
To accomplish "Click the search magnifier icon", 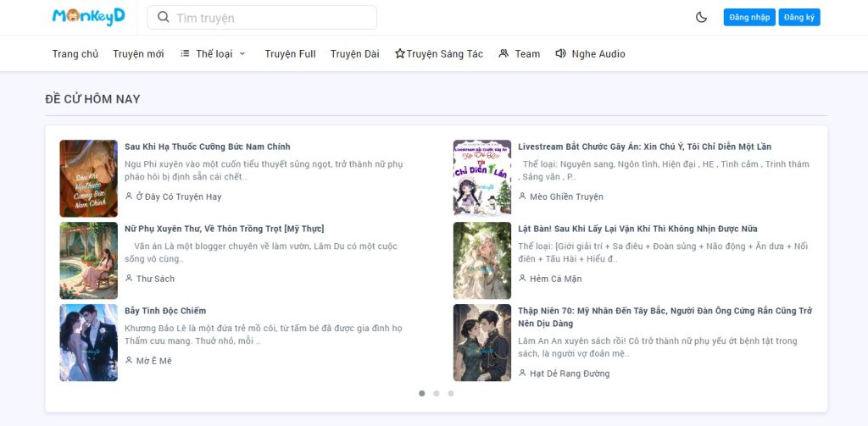I will (x=164, y=18).
